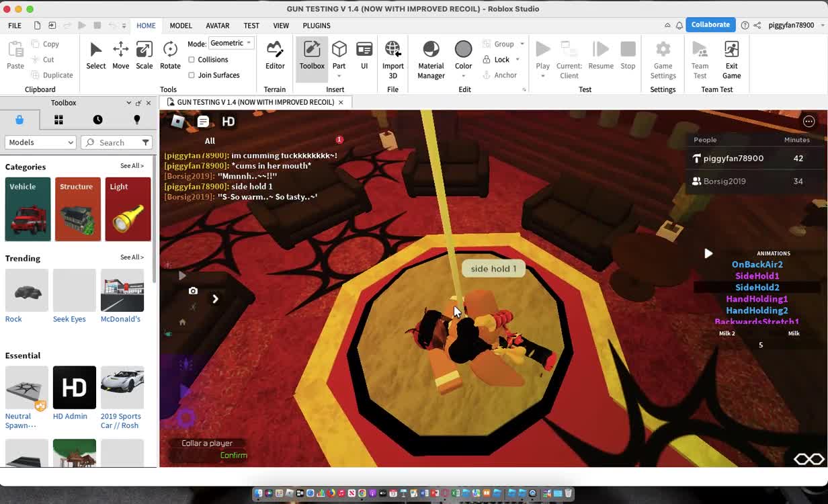Open the Material Manager
The height and width of the screenshot is (504, 828).
[431, 59]
